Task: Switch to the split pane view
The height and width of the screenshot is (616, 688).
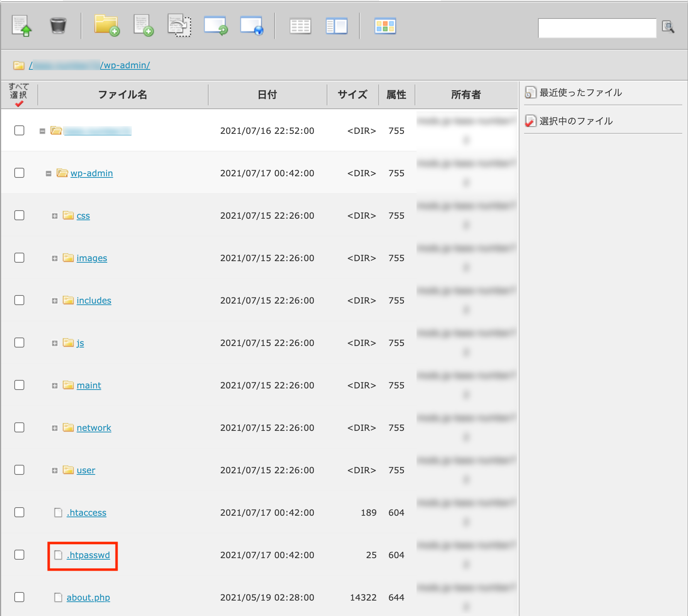Action: (336, 26)
